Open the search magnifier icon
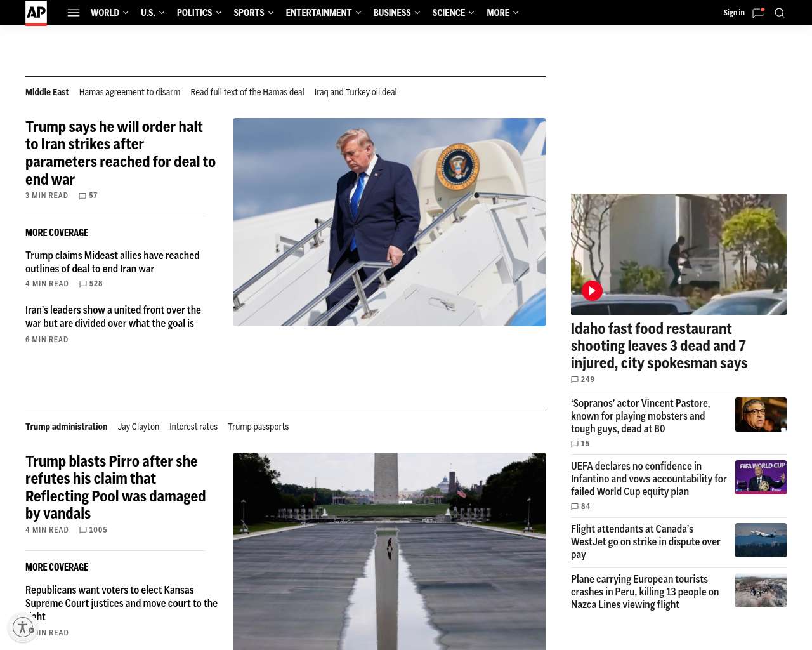The image size is (812, 650). click(x=780, y=13)
